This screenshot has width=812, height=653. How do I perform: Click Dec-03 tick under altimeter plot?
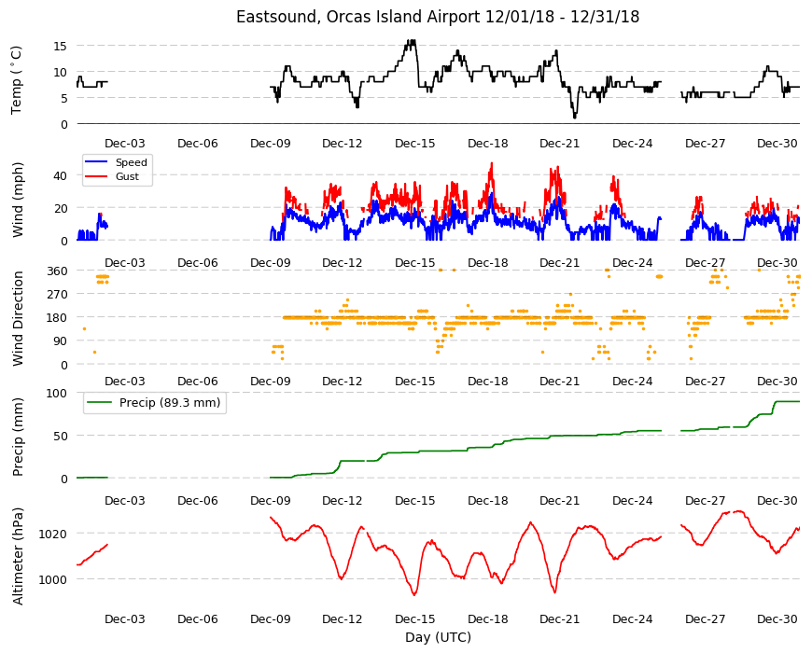(x=125, y=618)
